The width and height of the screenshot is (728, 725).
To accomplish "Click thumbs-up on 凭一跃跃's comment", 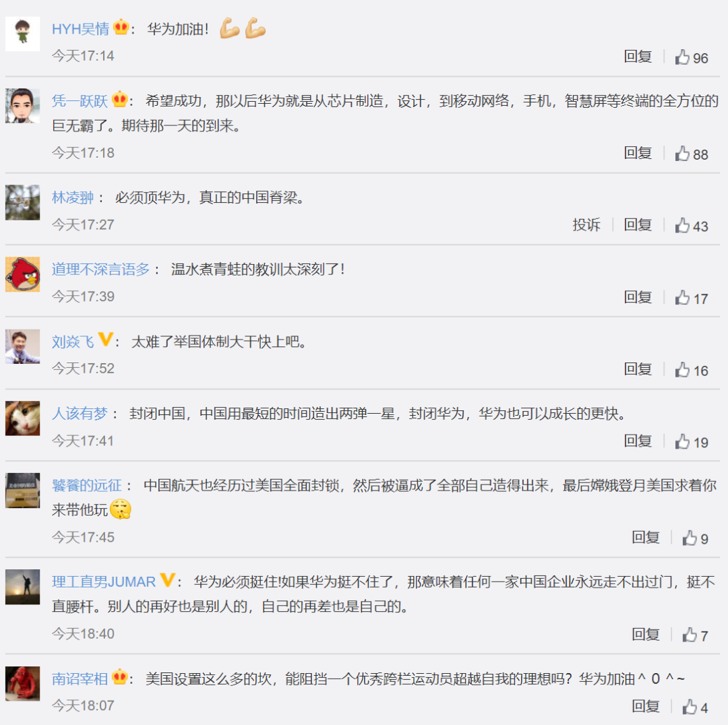I will (692, 154).
